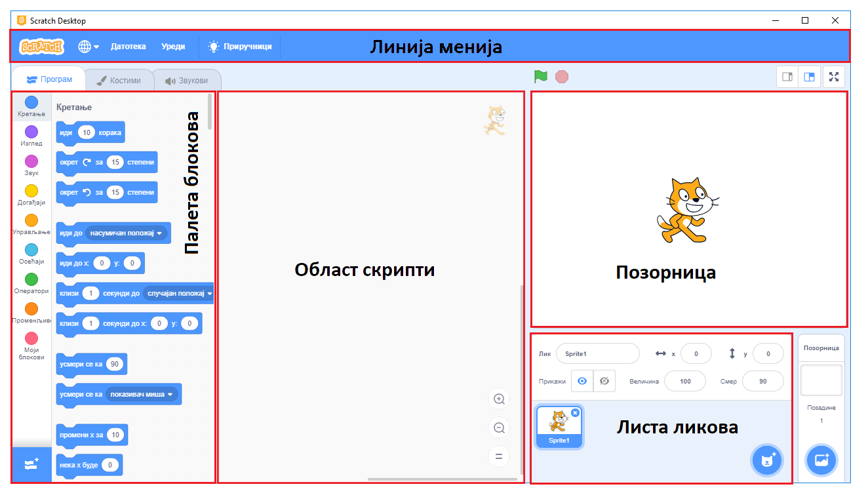The width and height of the screenshot is (868, 497).
Task: Edit the Смер direction field
Action: [x=763, y=381]
